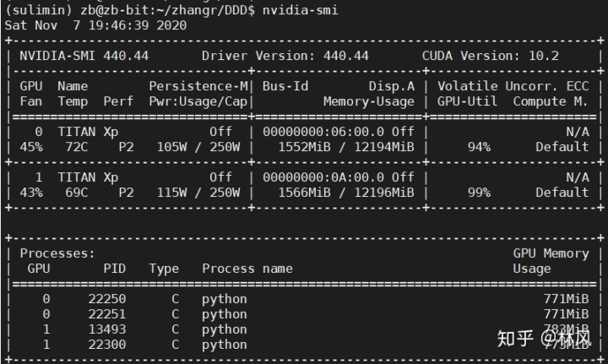
Task: Click the 99% GPU utilization value
Action: point(479,193)
